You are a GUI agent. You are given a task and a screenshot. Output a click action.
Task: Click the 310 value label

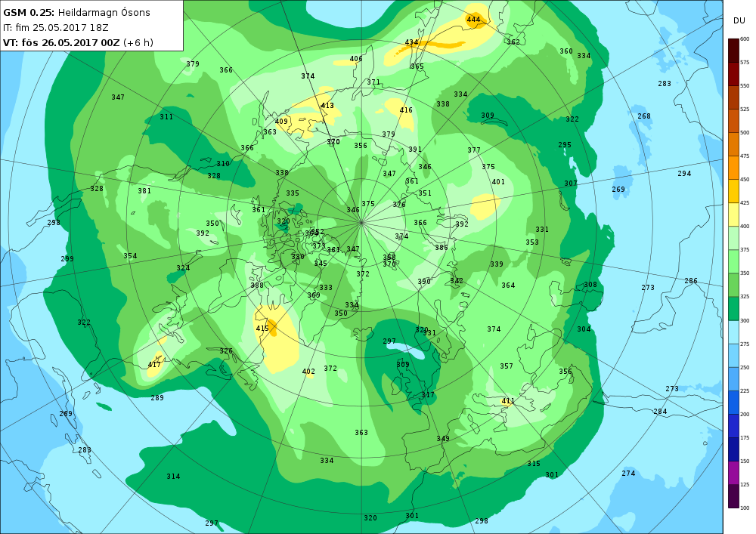click(223, 164)
